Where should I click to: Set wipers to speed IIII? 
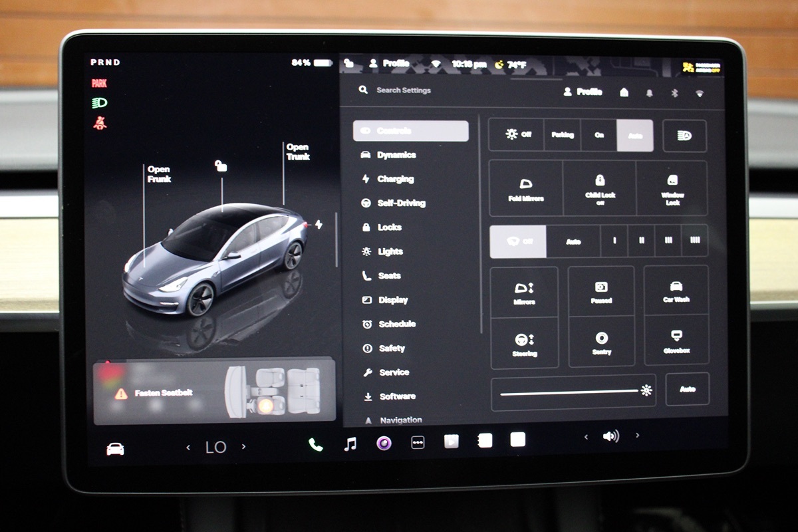pos(694,241)
